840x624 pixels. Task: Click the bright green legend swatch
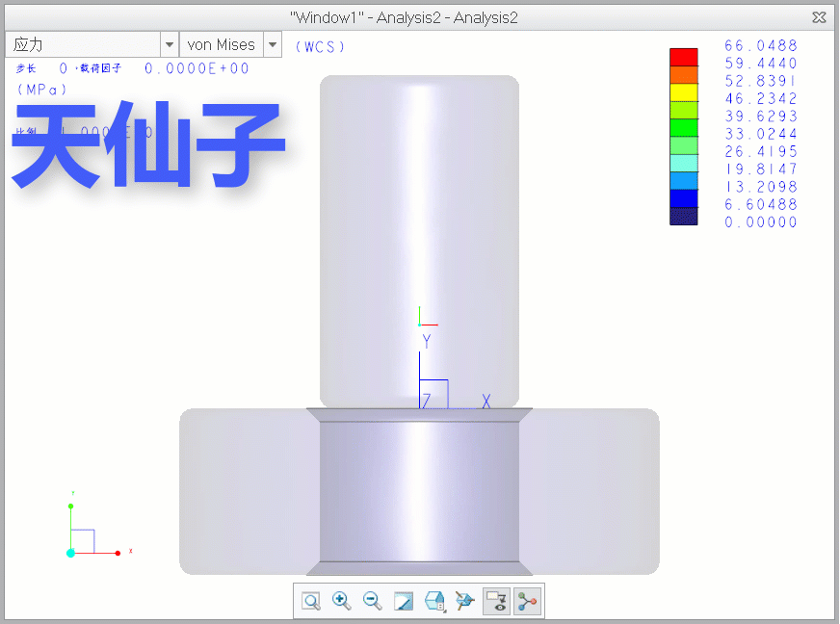point(684,128)
